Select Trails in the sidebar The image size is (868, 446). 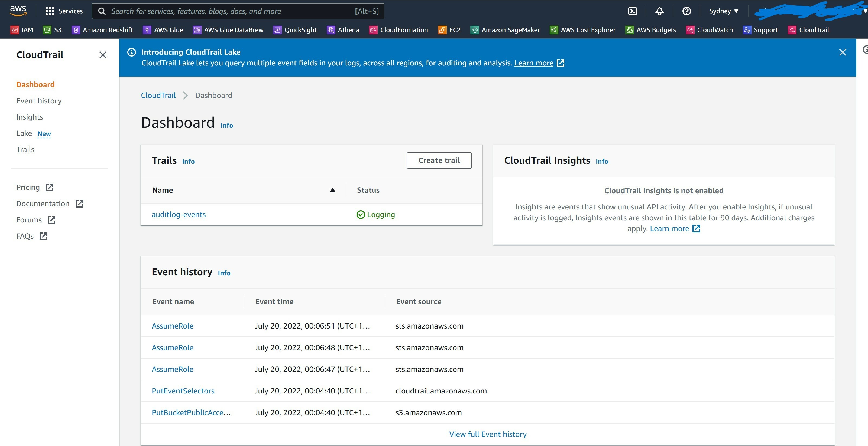[x=25, y=149]
